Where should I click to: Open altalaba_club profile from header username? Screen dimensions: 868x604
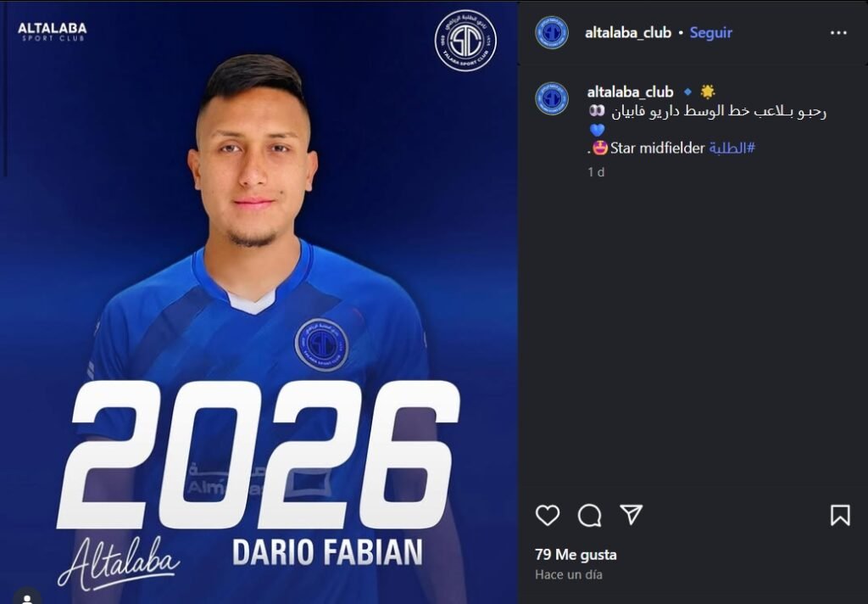pyautogui.click(x=628, y=33)
